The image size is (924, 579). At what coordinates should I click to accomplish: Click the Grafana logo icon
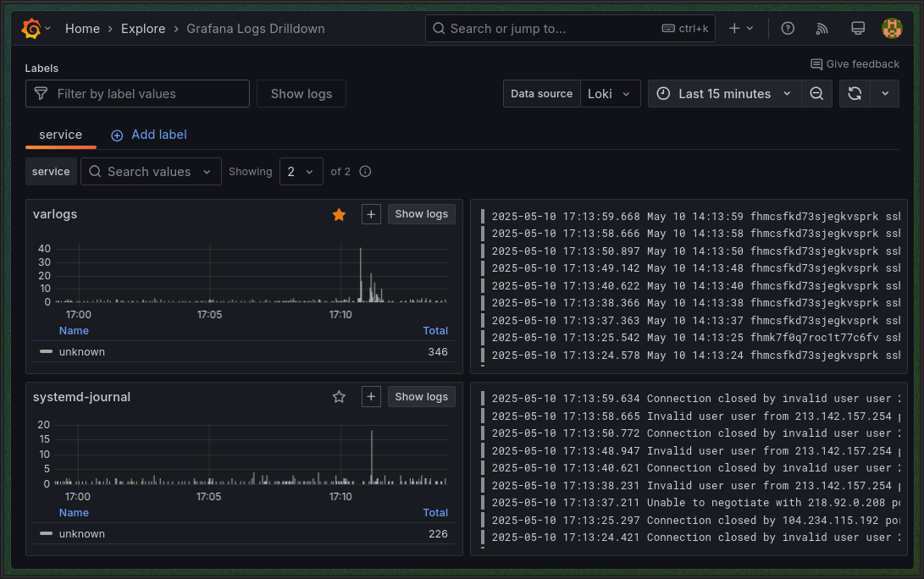pyautogui.click(x=31, y=29)
